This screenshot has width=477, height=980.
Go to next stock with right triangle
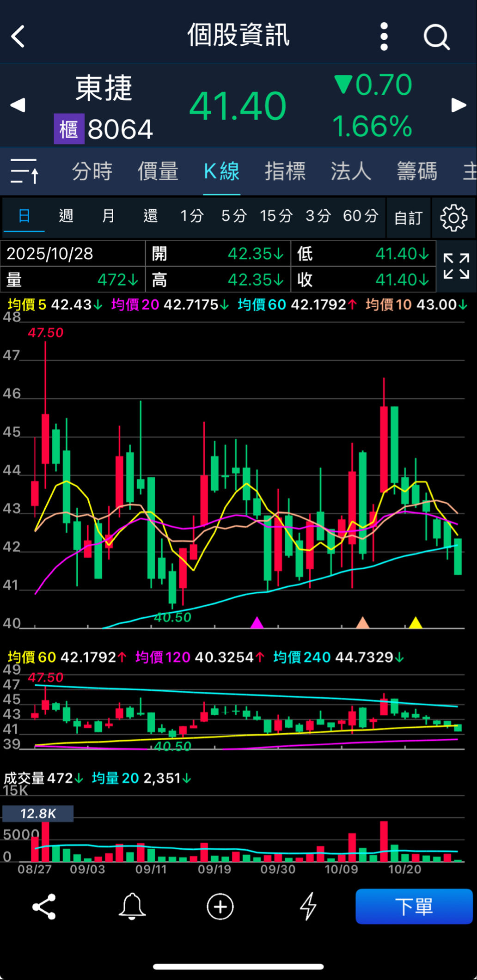(459, 105)
